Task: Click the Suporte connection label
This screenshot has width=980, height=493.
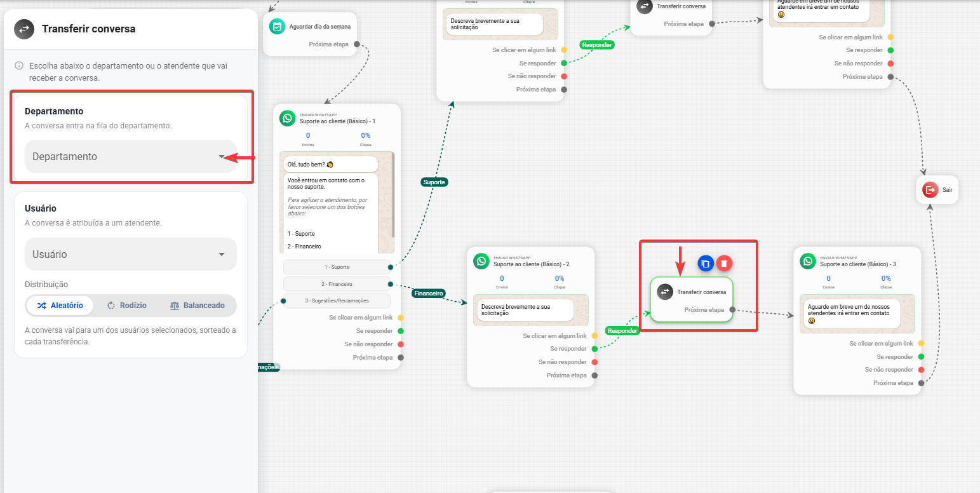Action: point(434,182)
